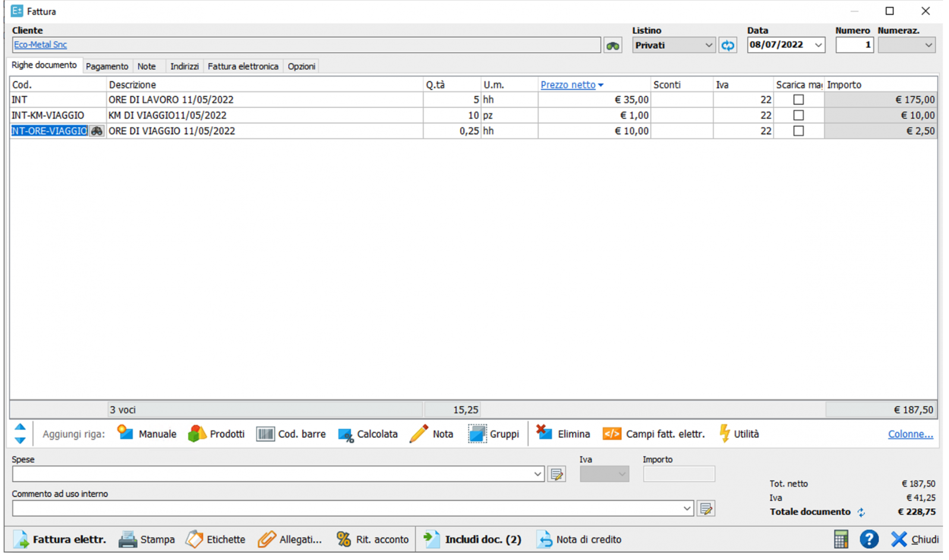Move the selected row up with blue arrow
The height and width of the screenshot is (560, 949).
coord(20,427)
